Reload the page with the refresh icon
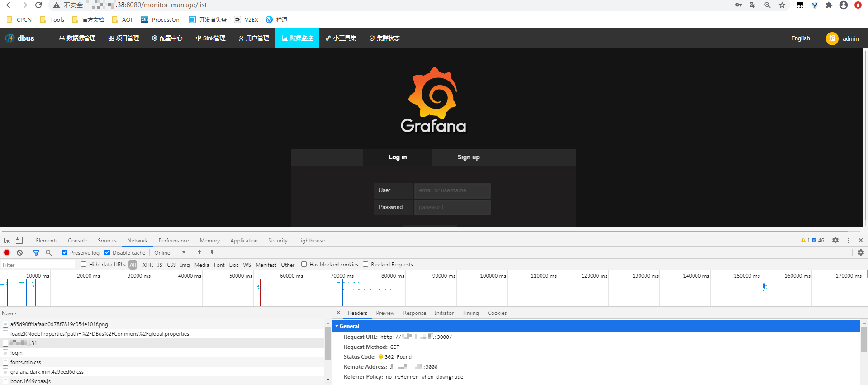 click(38, 5)
